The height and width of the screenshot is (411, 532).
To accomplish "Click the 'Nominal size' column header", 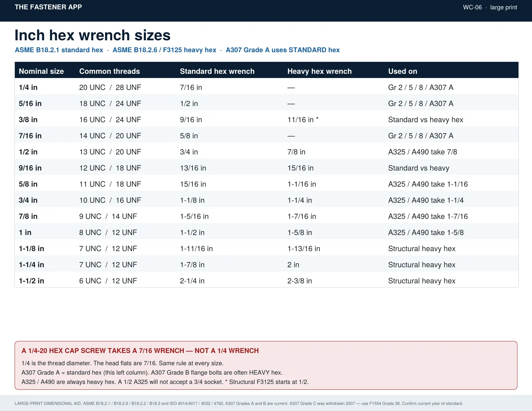I will [x=41, y=71].
